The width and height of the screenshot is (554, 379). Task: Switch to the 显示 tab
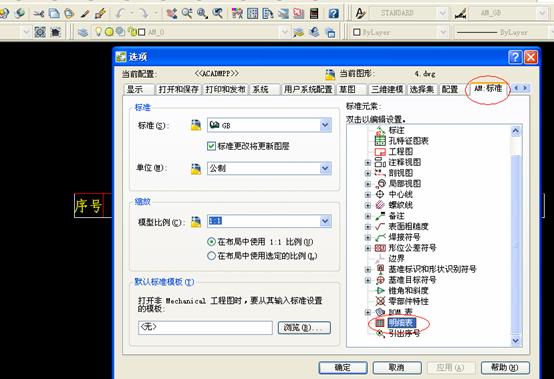[x=139, y=90]
